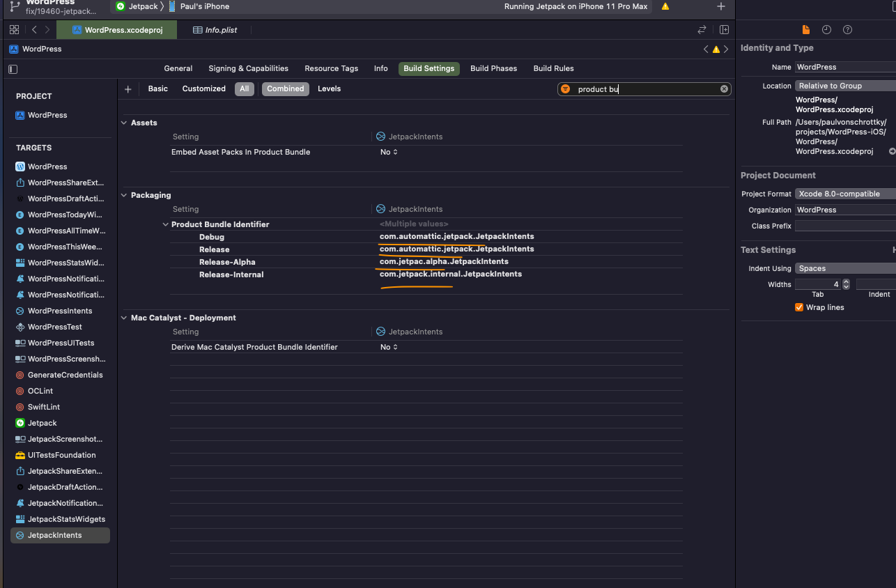Jump to the previous issue arrow

[706, 49]
